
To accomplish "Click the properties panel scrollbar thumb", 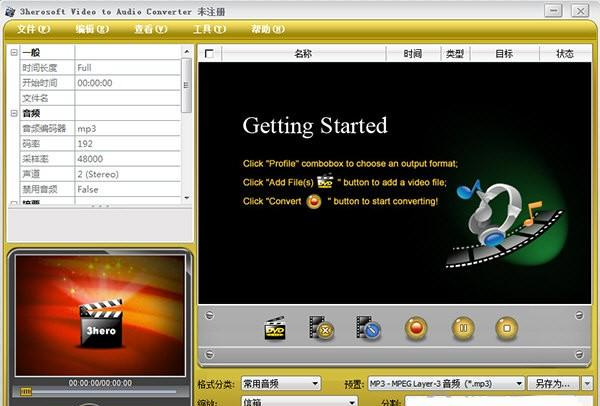I will (186, 85).
